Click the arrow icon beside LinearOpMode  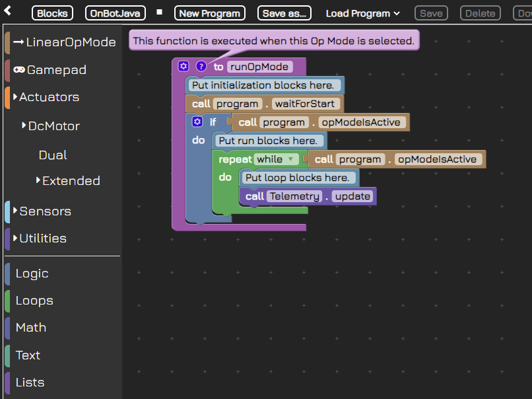(x=17, y=42)
